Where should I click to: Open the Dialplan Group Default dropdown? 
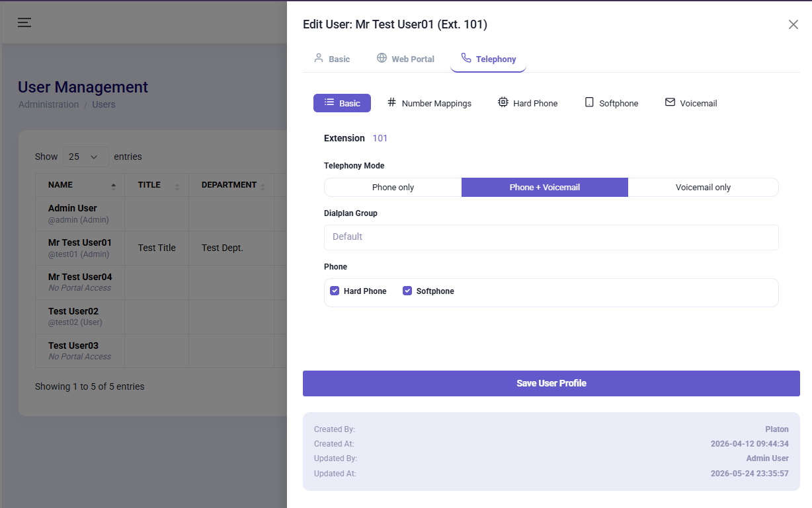click(x=551, y=237)
